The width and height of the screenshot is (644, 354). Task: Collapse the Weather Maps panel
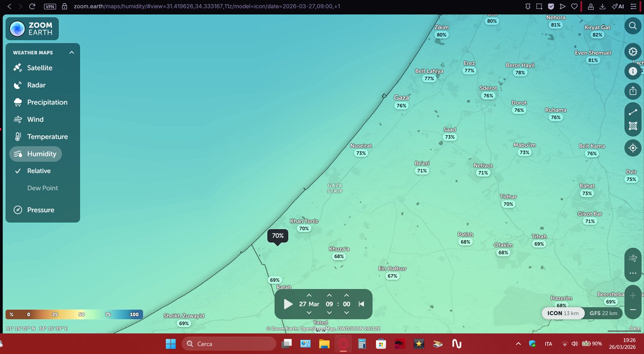tap(72, 52)
